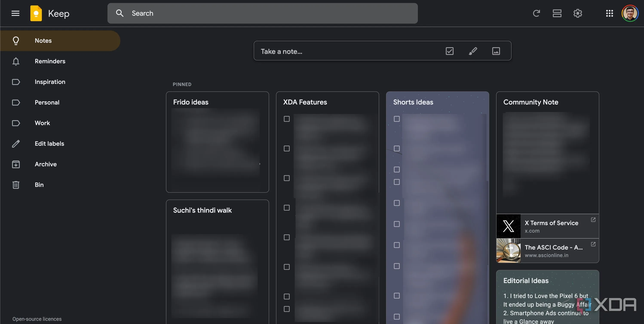Select the Work label

(x=42, y=123)
